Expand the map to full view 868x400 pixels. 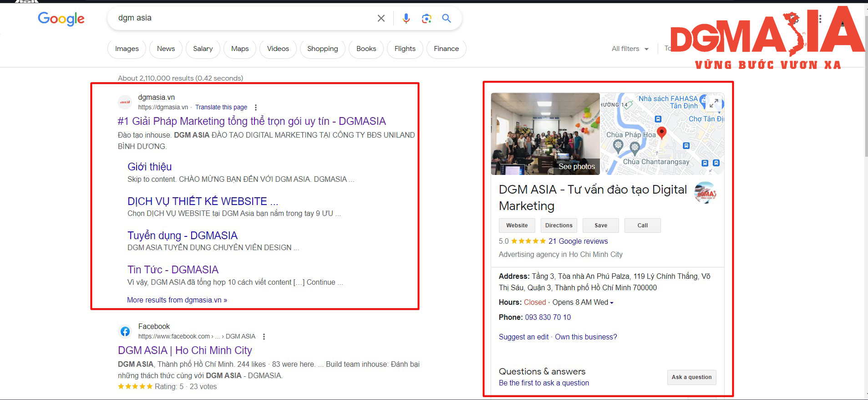pyautogui.click(x=714, y=103)
